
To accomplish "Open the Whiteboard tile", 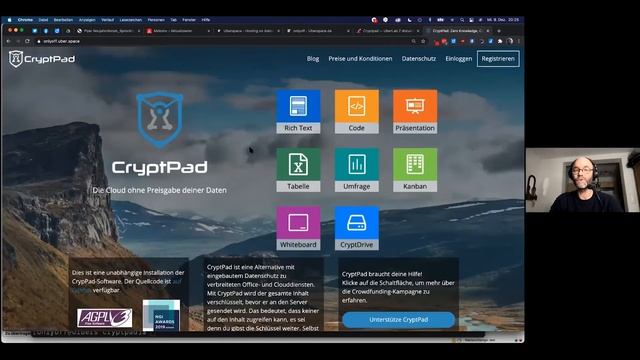I will [298, 228].
